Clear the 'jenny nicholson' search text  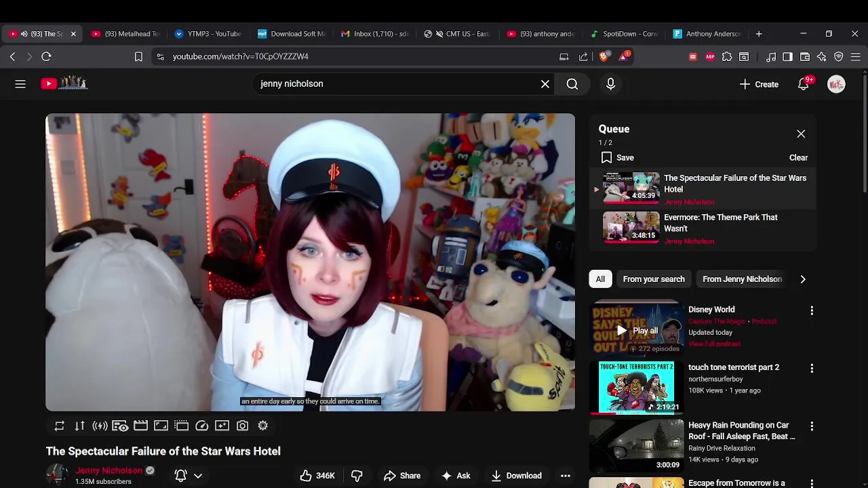point(545,84)
